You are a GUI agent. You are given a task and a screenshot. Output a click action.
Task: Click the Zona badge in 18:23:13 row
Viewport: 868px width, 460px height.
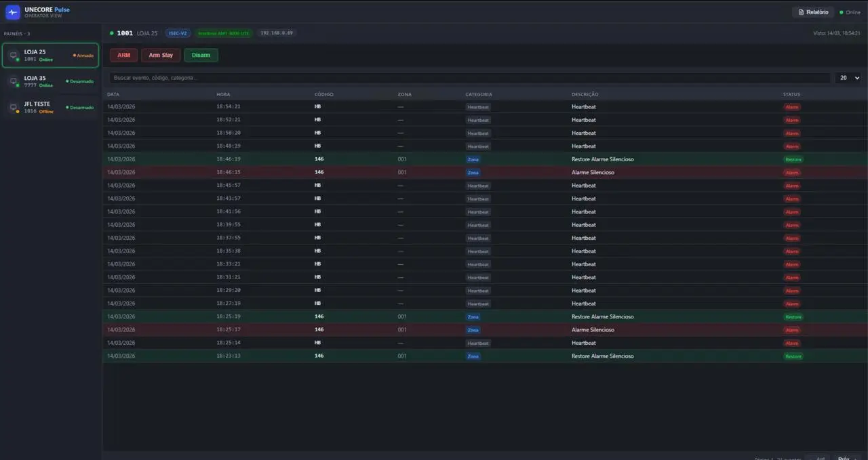pyautogui.click(x=473, y=356)
